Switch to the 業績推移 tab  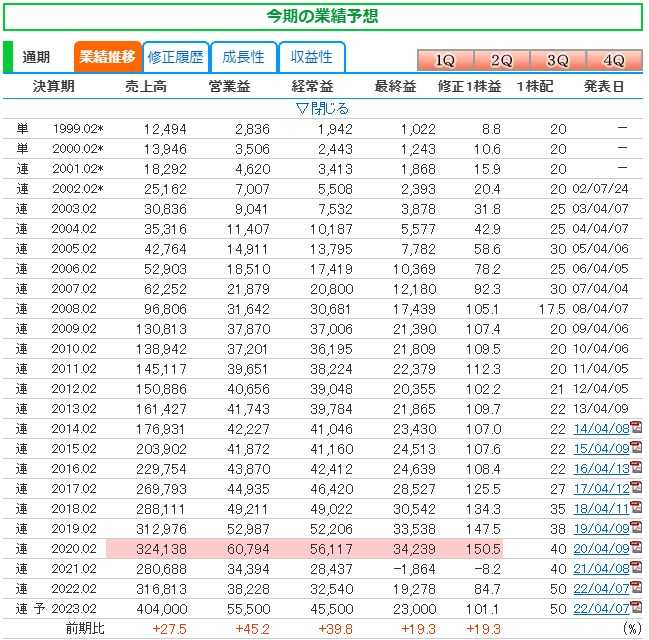pyautogui.click(x=108, y=57)
